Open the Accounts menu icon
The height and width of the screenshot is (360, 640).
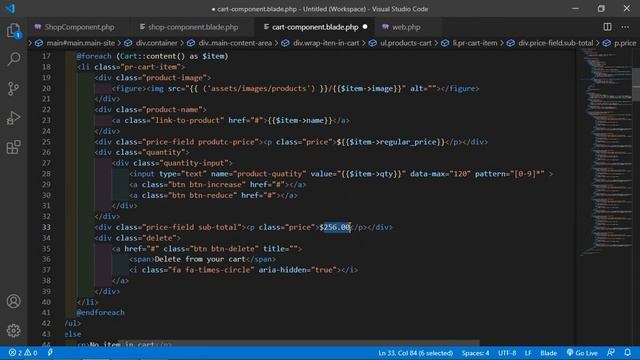(13, 301)
